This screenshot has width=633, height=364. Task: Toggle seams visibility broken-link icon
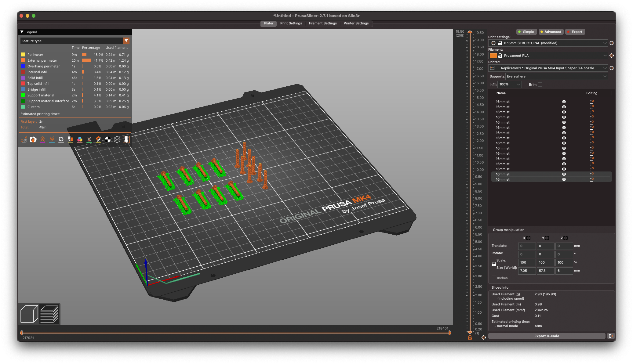[61, 140]
